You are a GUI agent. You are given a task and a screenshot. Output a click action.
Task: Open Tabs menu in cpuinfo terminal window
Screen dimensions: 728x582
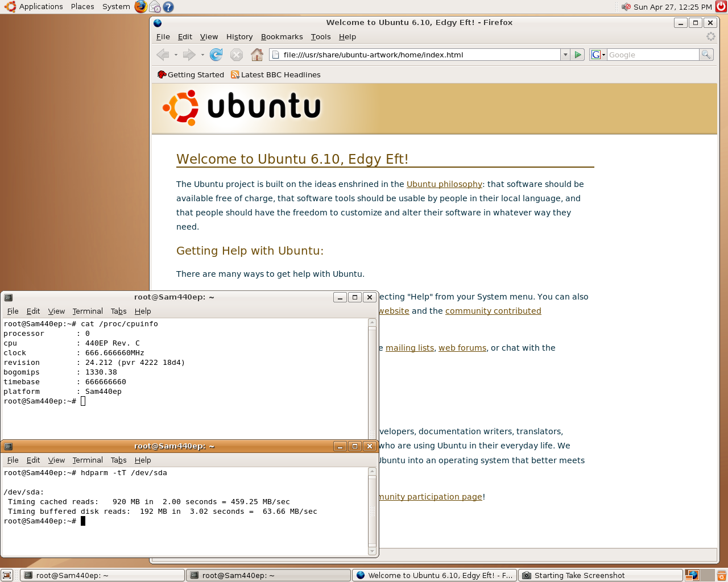118,311
